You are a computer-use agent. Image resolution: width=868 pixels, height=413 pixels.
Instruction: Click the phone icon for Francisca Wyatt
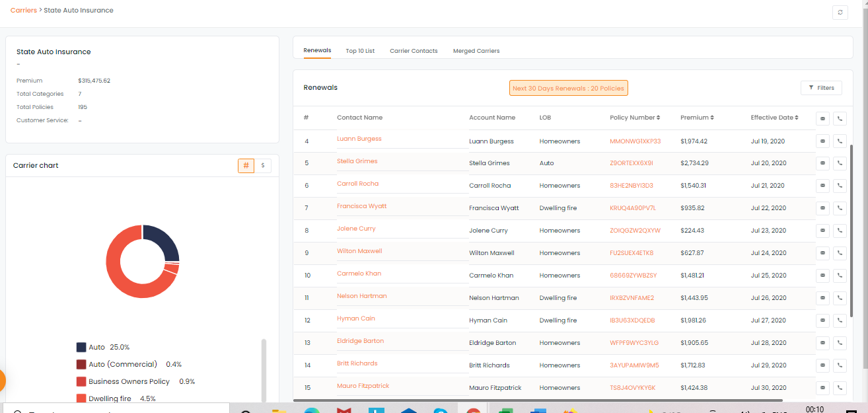pos(840,208)
